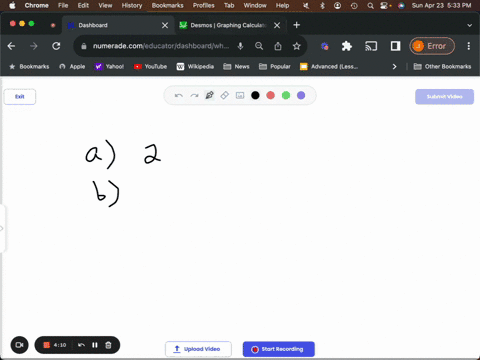Open the File menu
This screenshot has width=480, height=360.
pos(63,5)
